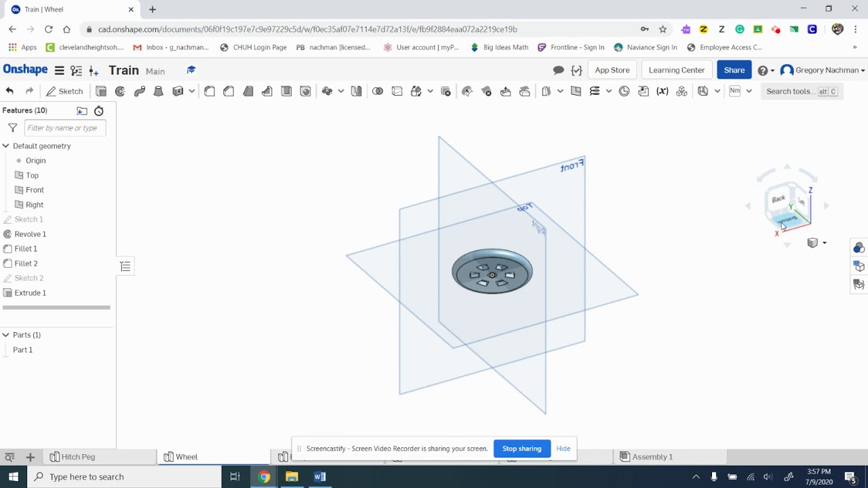Select the Replace face tool
868x488 pixels.
525,91
